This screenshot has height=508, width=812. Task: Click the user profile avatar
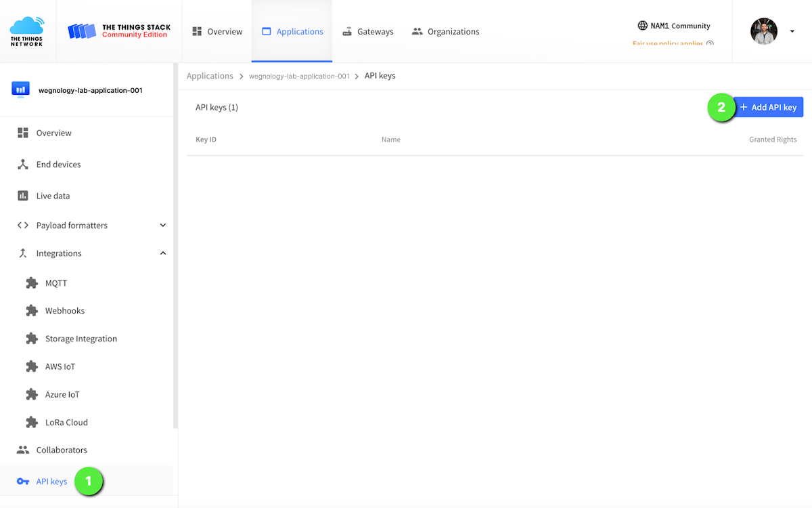[x=764, y=31]
